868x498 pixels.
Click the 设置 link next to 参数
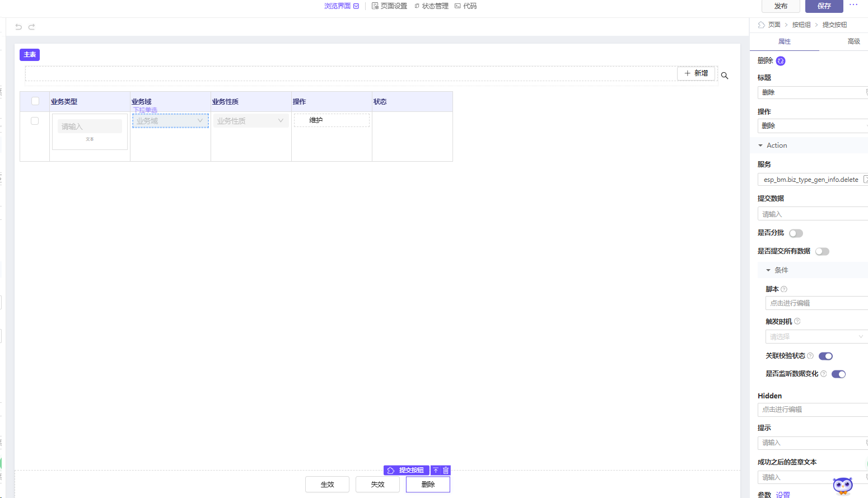[x=783, y=495]
